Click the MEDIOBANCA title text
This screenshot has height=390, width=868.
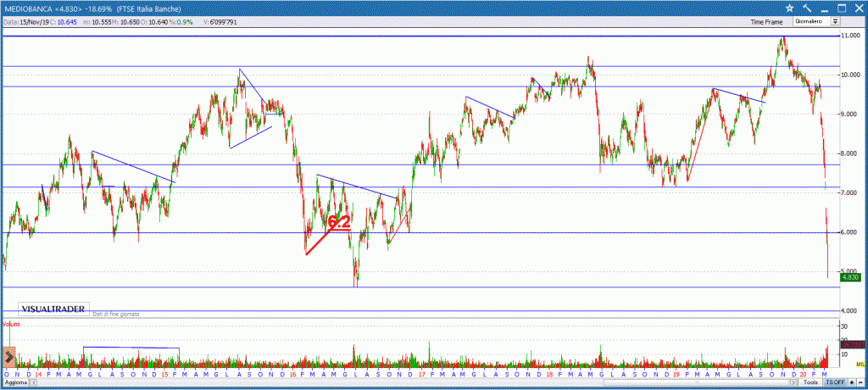point(26,8)
